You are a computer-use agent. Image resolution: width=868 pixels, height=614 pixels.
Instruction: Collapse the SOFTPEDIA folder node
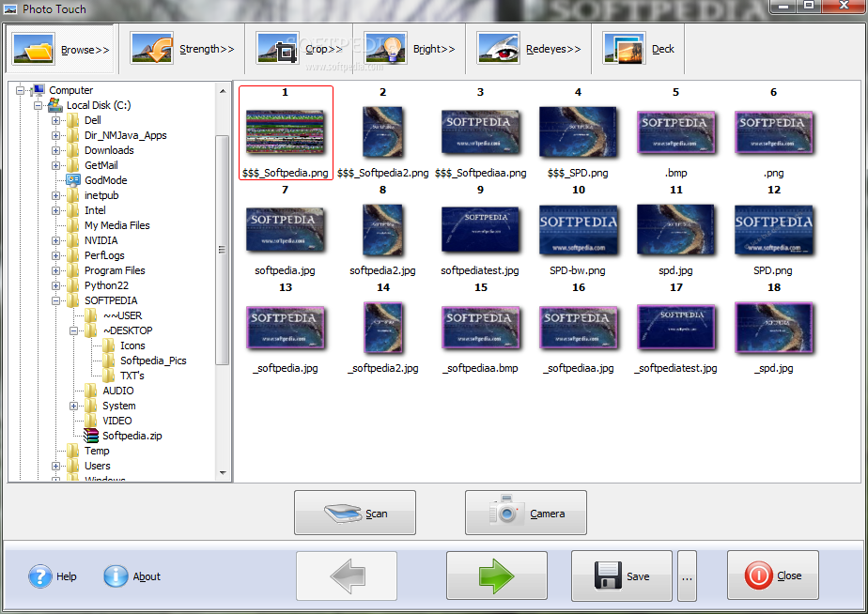56,301
